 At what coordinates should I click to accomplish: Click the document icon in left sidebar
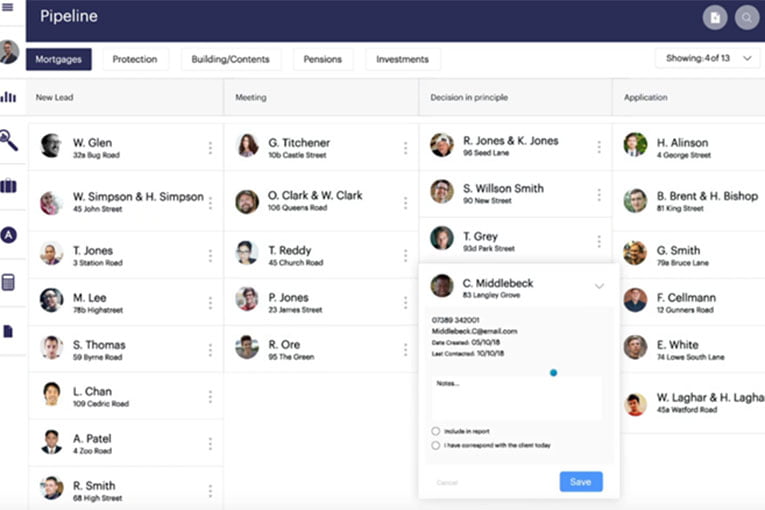click(x=9, y=331)
